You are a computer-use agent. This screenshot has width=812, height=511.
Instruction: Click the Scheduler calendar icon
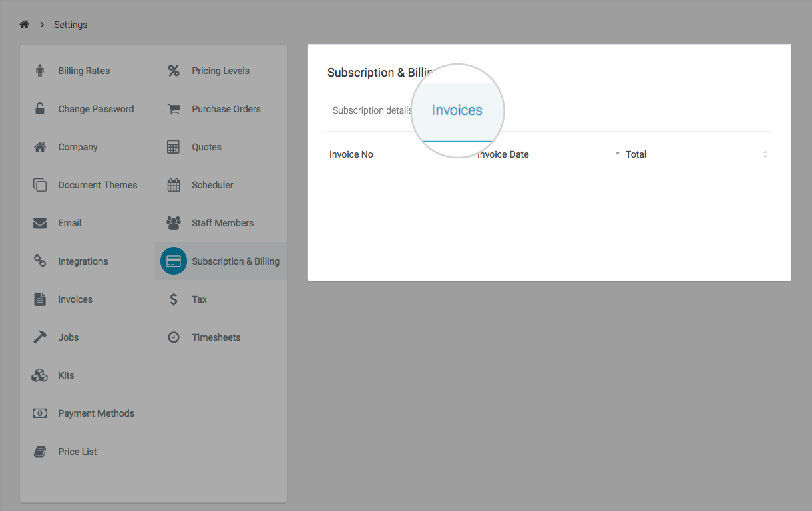174,185
